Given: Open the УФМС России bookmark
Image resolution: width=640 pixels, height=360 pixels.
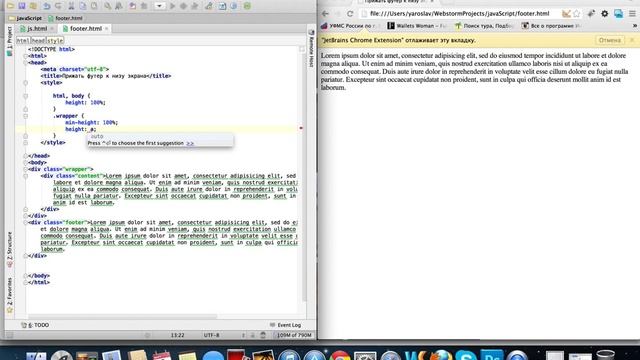Looking at the screenshot, I should 349,26.
